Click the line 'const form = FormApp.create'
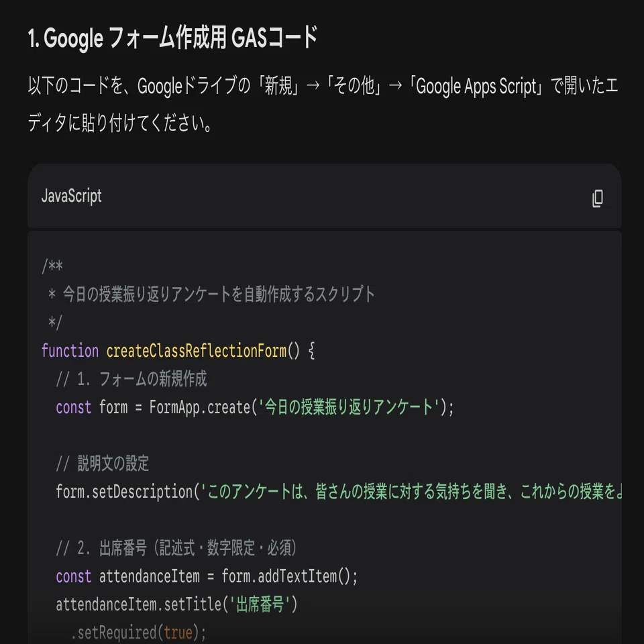 pyautogui.click(x=255, y=407)
